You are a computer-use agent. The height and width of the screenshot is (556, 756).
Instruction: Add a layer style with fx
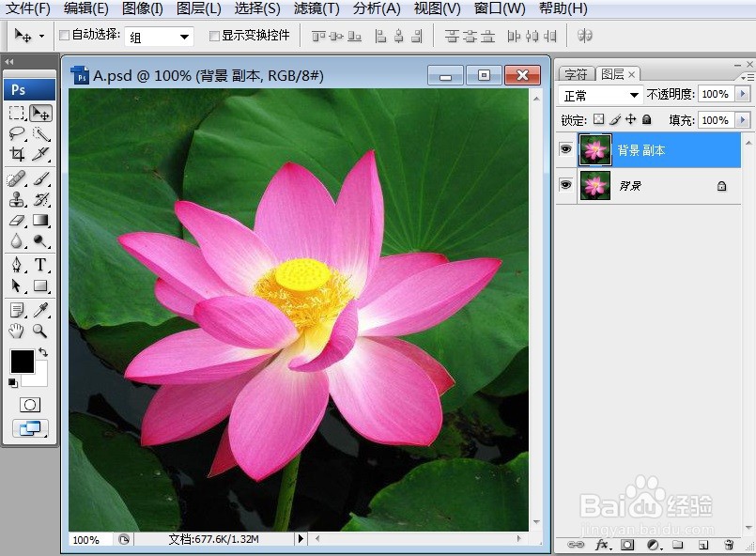(603, 545)
